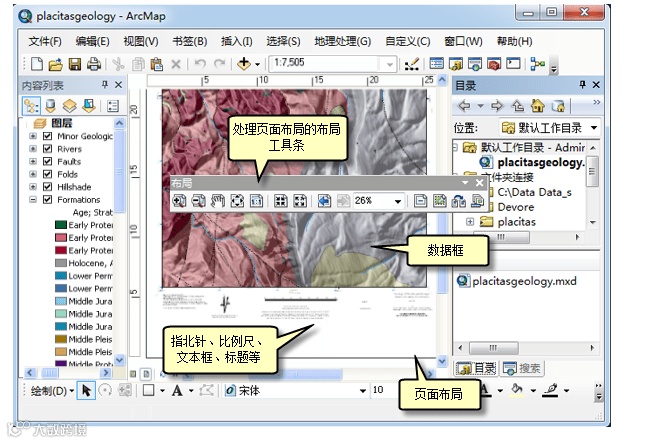List layers by visibility
This screenshot has height=443, width=656.
click(69, 106)
